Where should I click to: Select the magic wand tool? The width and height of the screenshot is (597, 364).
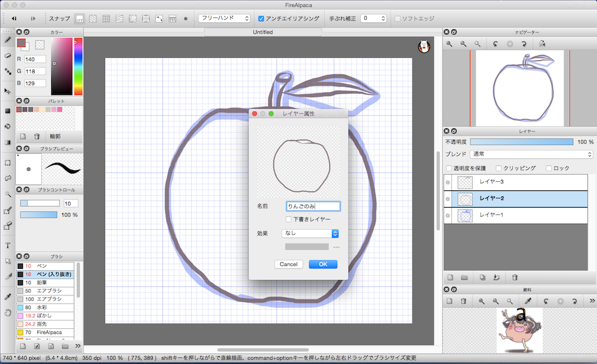[8, 194]
